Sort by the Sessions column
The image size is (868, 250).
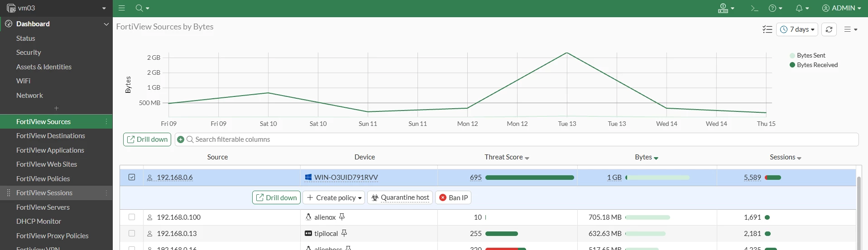786,157
